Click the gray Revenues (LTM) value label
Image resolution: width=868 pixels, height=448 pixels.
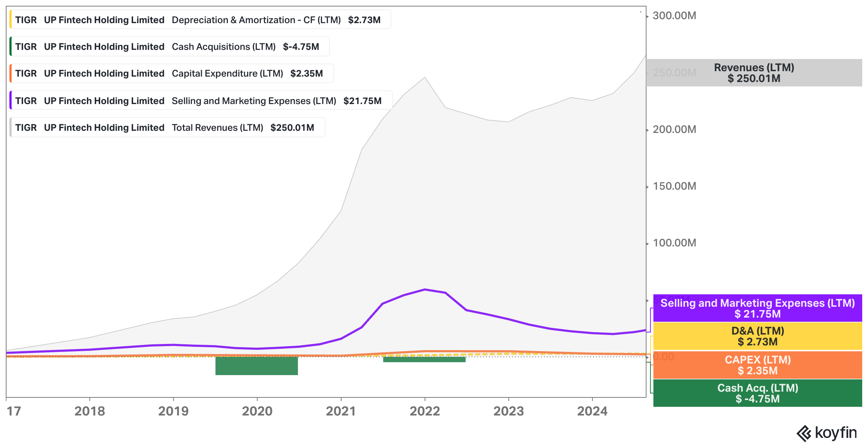754,73
